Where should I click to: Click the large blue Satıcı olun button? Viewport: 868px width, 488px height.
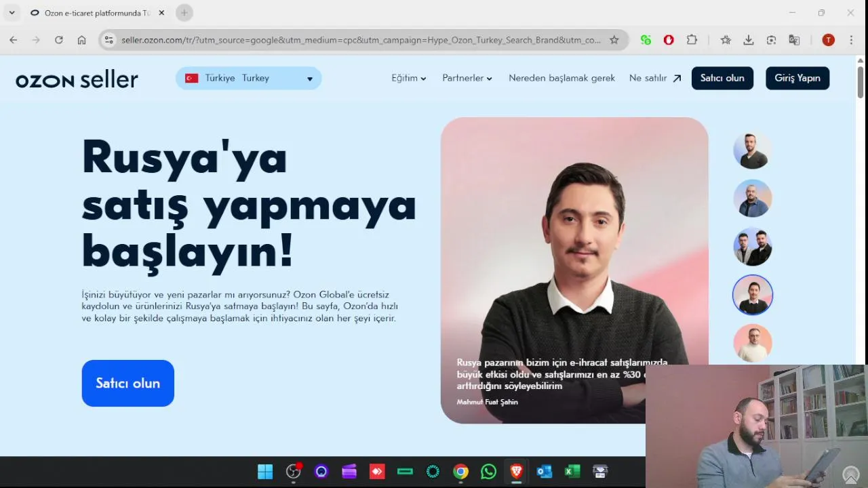(128, 383)
